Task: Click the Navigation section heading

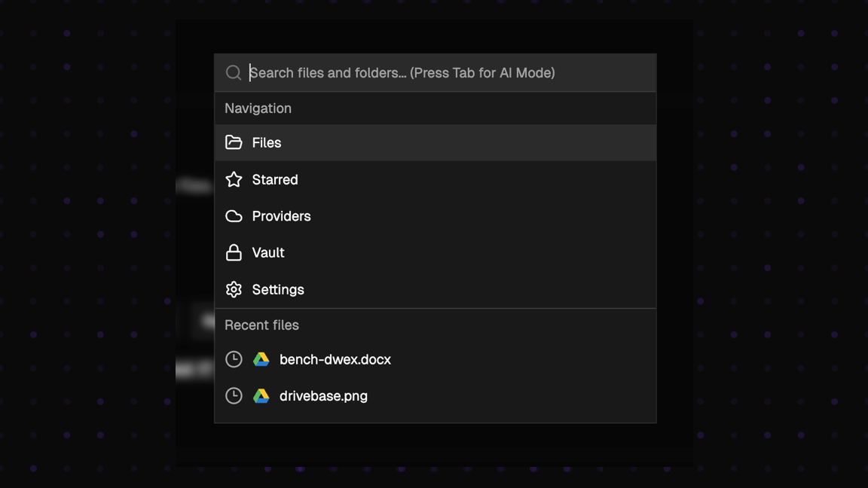Action: point(258,108)
